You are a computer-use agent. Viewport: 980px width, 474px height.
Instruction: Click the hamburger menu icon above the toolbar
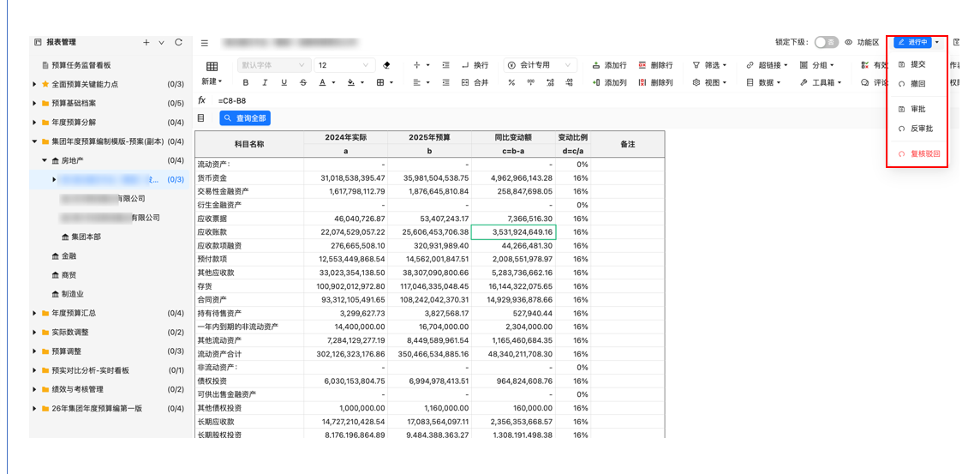tap(205, 43)
